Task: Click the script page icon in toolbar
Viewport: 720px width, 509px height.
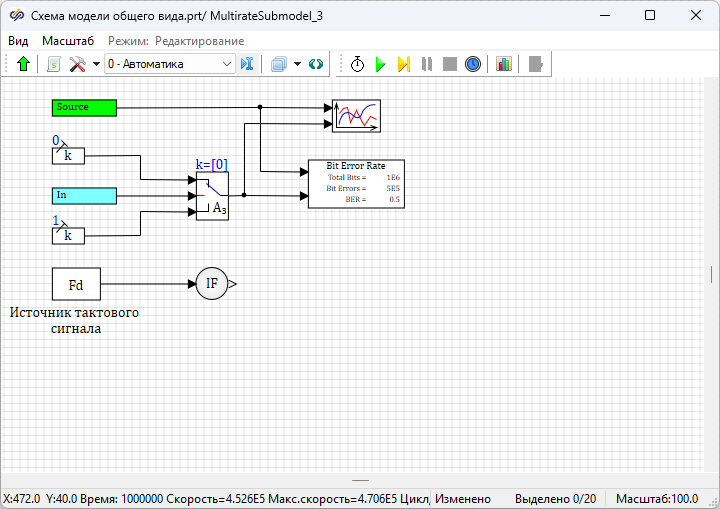Action: [x=54, y=64]
